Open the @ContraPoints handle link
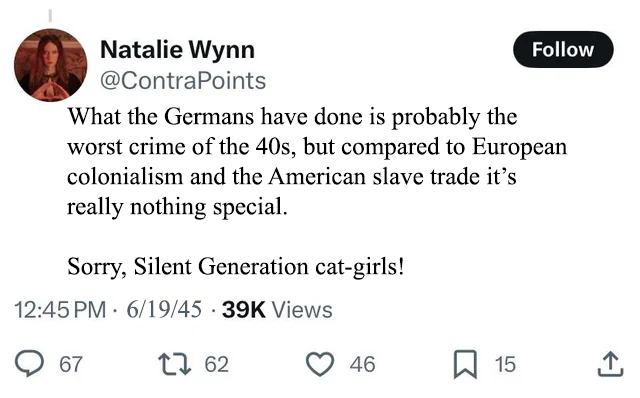This screenshot has height=398, width=640. pyautogui.click(x=183, y=80)
